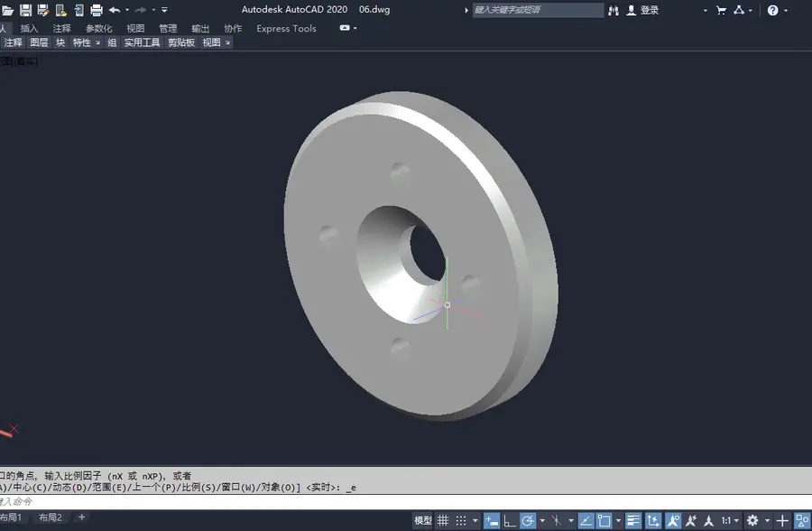Expand the 剪贴板 ribbon panel
The height and width of the screenshot is (531, 812).
pyautogui.click(x=181, y=42)
